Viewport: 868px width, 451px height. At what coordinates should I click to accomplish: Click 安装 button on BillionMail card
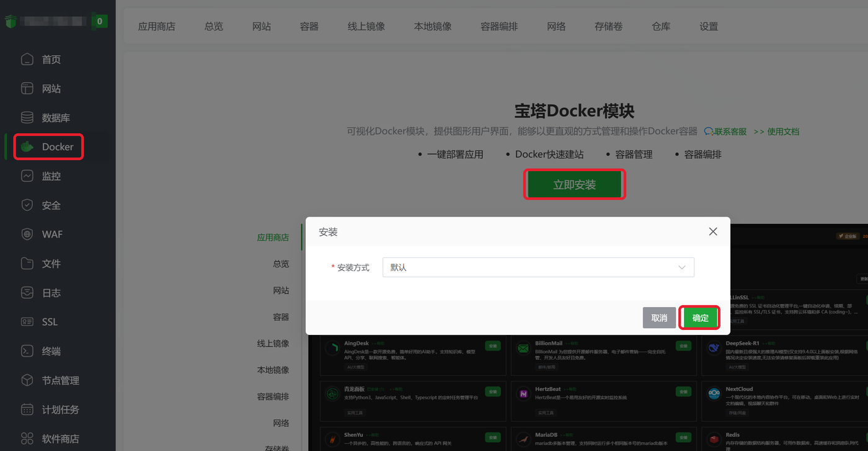coord(683,346)
